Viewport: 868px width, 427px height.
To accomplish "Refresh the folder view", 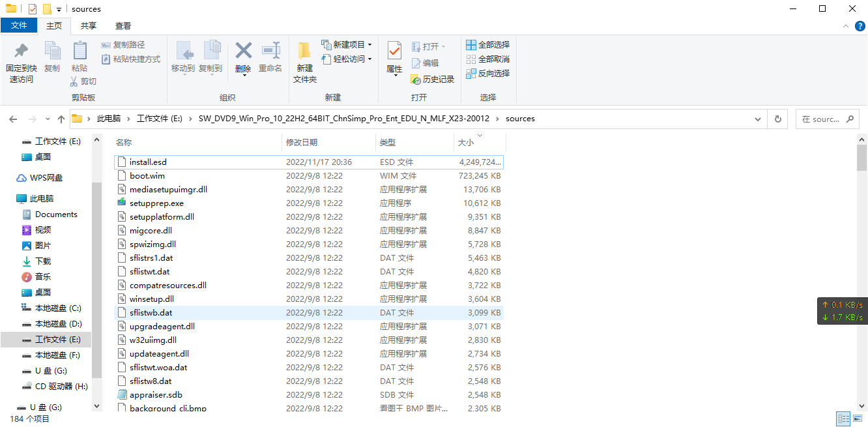I will 777,119.
